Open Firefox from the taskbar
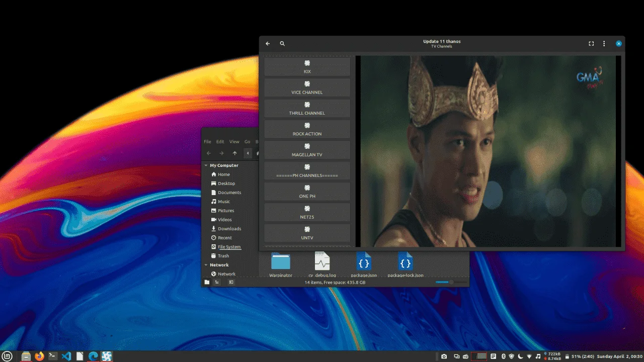The image size is (644, 362). point(39,356)
